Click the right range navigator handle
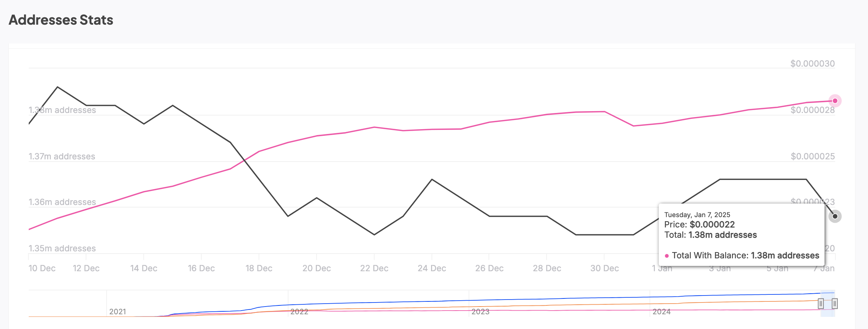Image resolution: width=868 pixels, height=329 pixels. coord(835,304)
